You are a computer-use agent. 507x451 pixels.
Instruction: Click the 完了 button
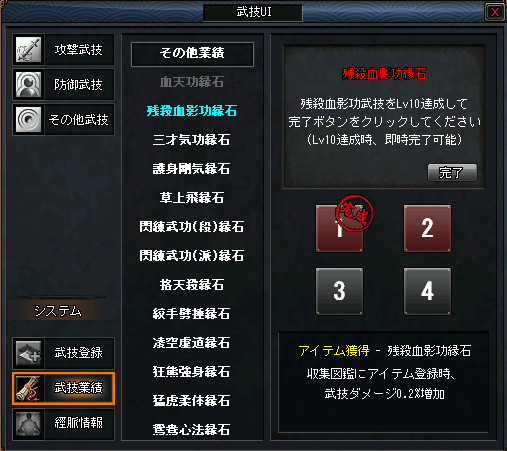tap(452, 172)
